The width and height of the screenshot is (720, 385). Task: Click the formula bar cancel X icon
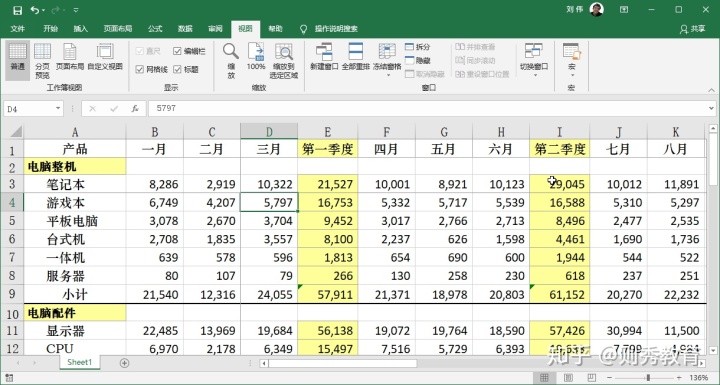[93, 109]
